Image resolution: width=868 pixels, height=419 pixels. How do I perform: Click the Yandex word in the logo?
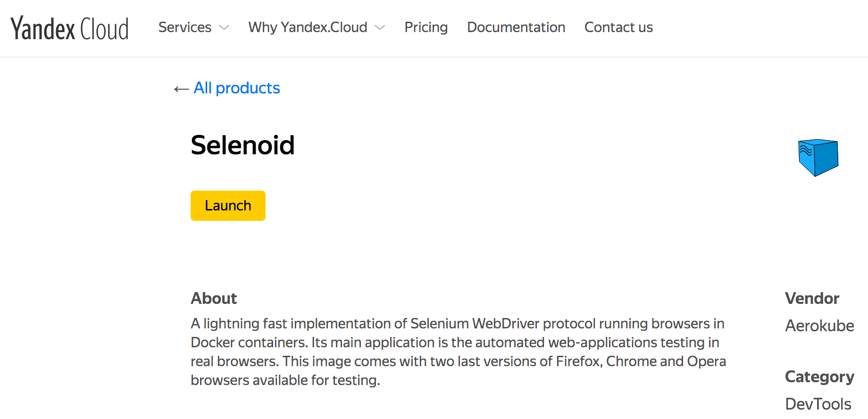click(42, 28)
